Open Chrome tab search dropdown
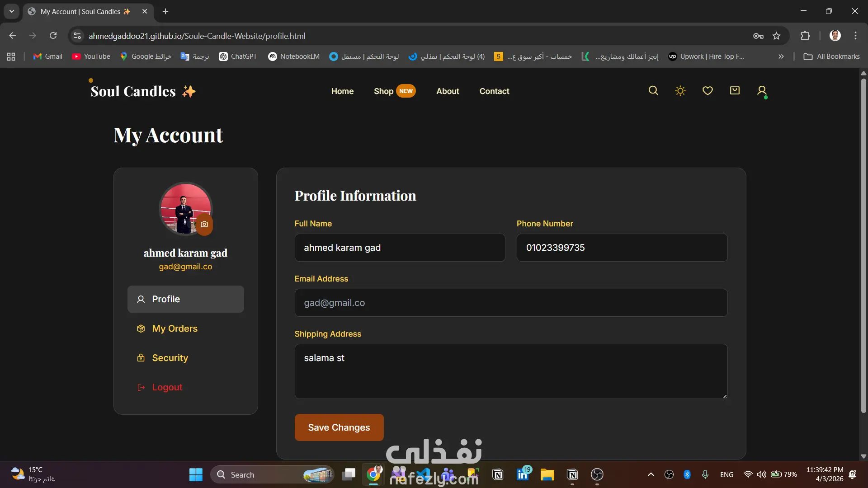The image size is (868, 488). [12, 11]
